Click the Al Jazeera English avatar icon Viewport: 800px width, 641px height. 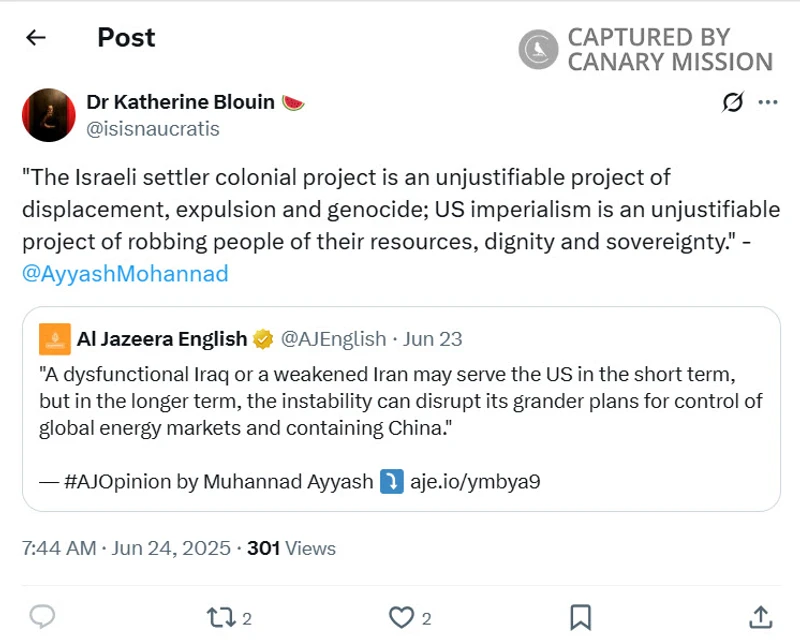[55, 339]
